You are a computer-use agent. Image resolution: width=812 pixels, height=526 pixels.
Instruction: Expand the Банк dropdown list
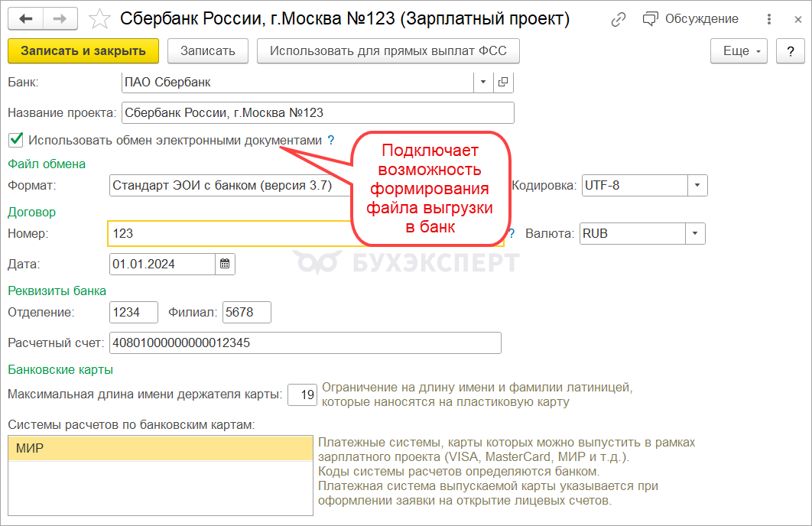483,83
